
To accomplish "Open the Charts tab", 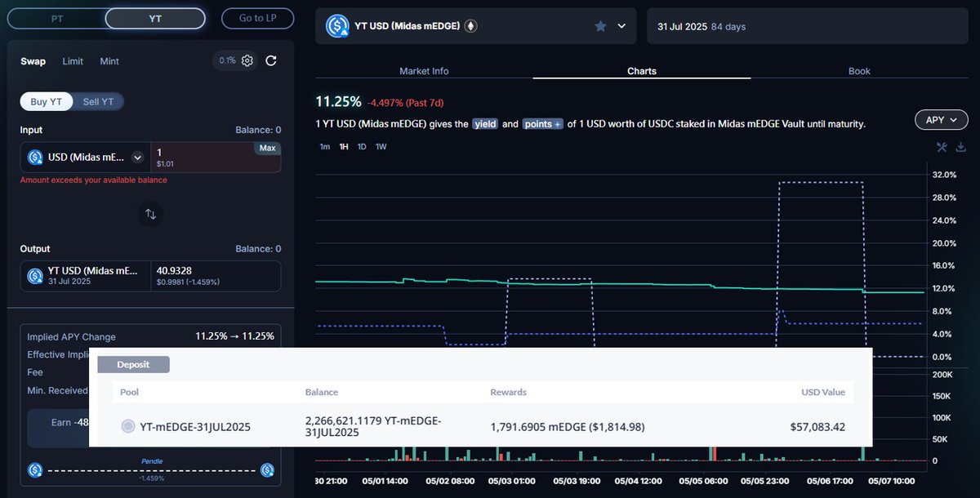I will pos(642,71).
